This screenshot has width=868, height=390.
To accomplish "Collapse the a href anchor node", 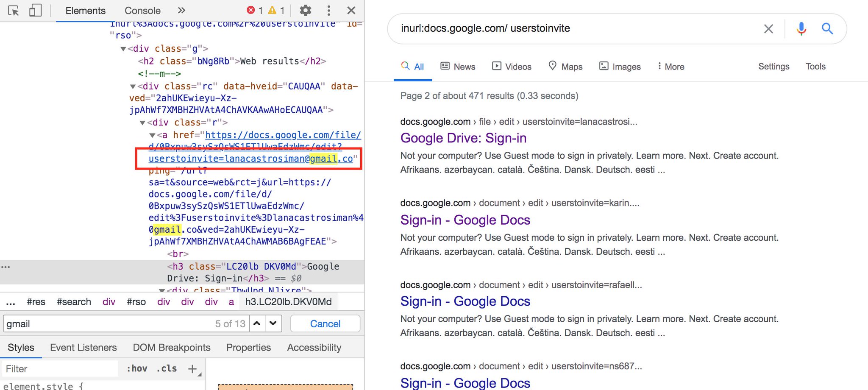I will [x=152, y=135].
